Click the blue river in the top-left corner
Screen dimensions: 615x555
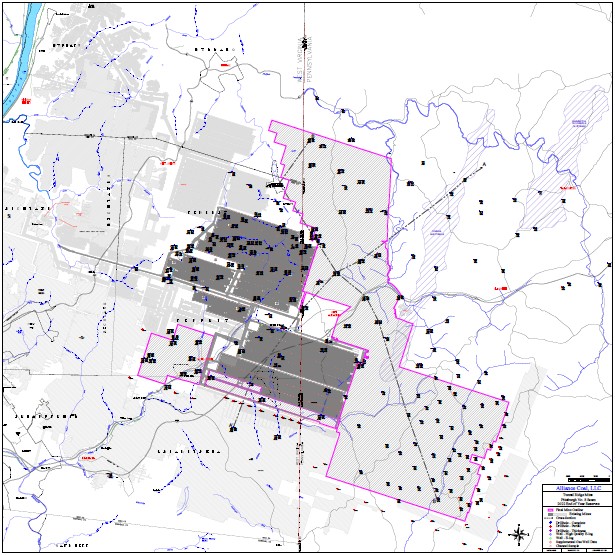coord(22,70)
